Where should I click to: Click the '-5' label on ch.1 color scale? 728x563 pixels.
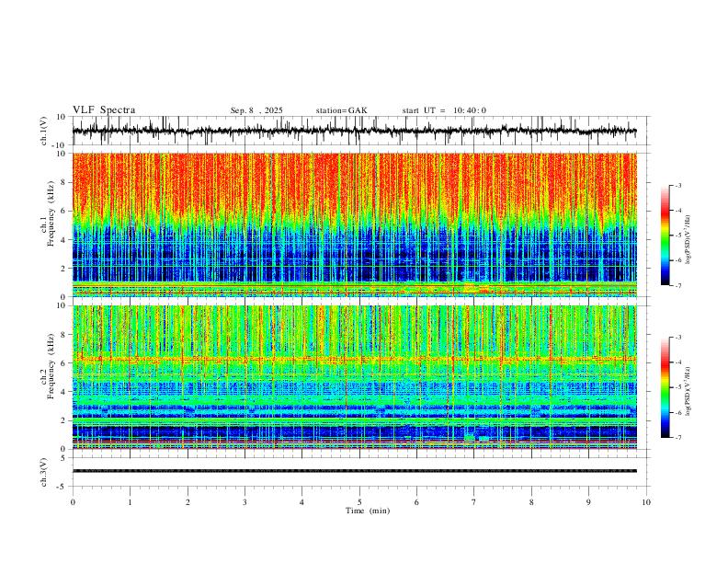click(x=677, y=236)
